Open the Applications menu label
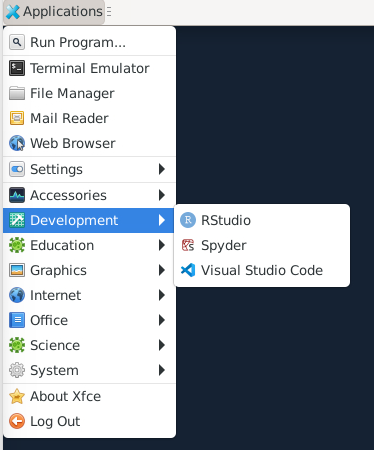This screenshot has height=450, width=374. [63, 12]
